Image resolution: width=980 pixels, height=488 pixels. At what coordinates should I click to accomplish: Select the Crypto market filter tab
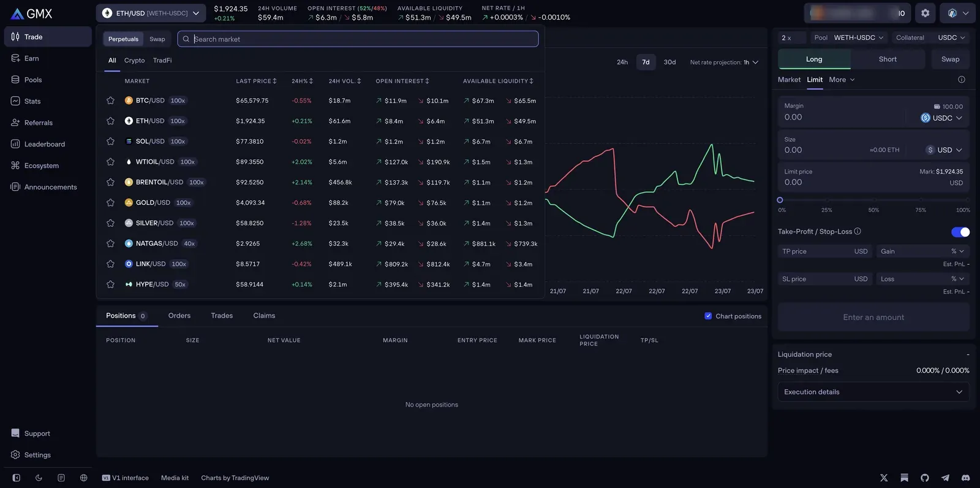134,61
